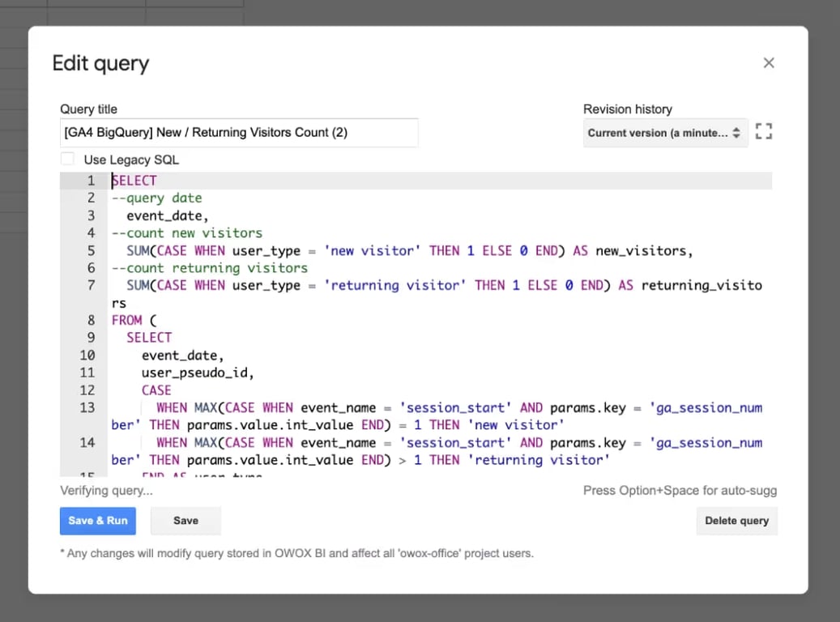Click line number 14 in the gutter

pos(87,442)
